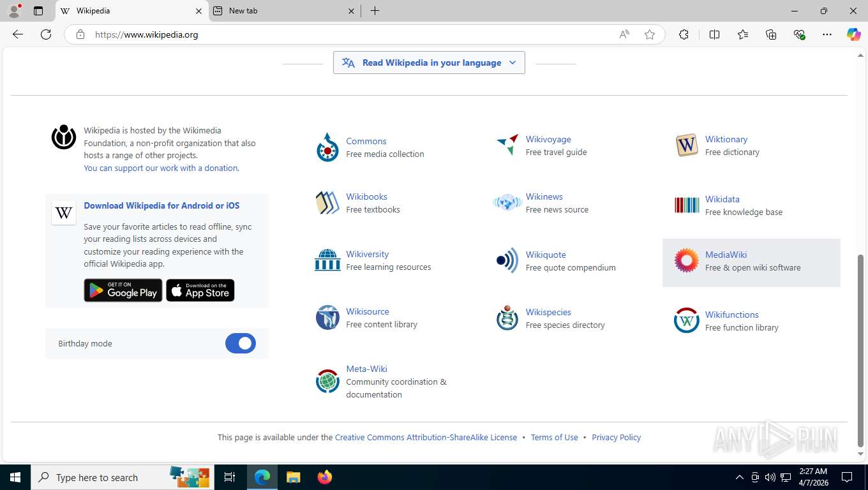
Task: Open Browser essentials heart icon
Action: [799, 34]
